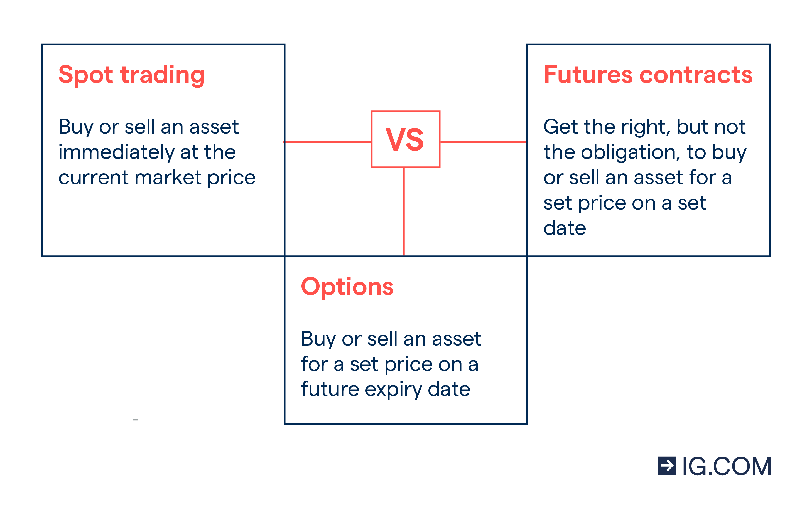This screenshot has width=812, height=517.
Task: Click the red VS box
Action: click(405, 139)
